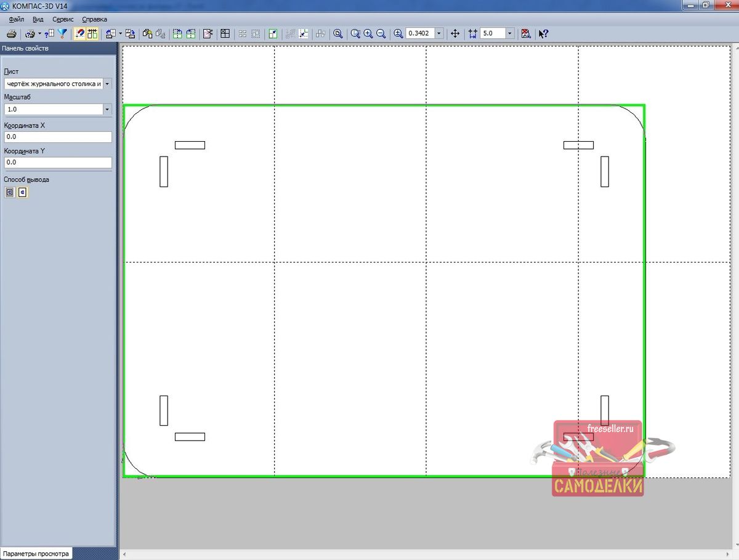Toggle the highlighted button beside the magnet
Viewport: 739px width, 560px height.
92,34
